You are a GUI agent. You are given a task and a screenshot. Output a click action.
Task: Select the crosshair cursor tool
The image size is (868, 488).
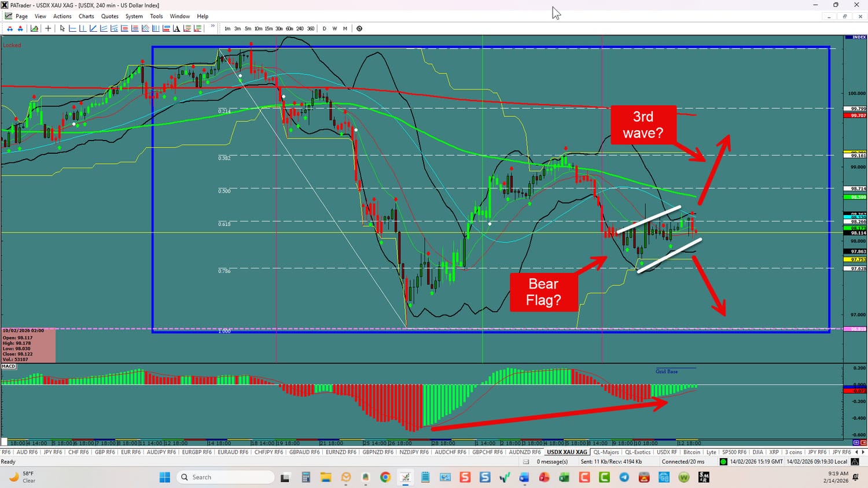(48, 28)
